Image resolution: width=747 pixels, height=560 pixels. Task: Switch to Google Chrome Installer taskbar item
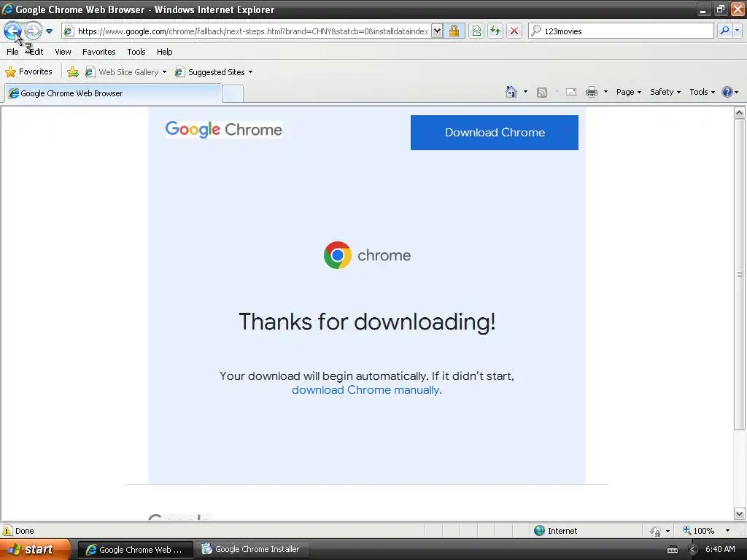coord(251,550)
